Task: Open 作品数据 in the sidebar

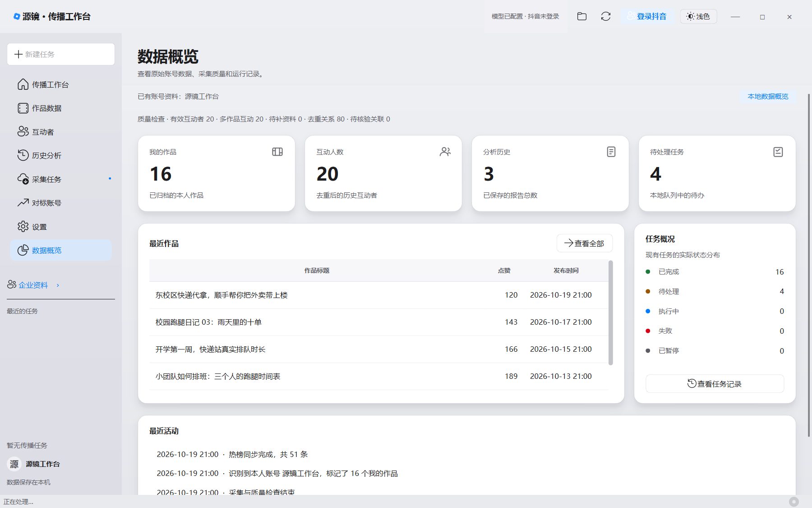Action: click(x=61, y=108)
